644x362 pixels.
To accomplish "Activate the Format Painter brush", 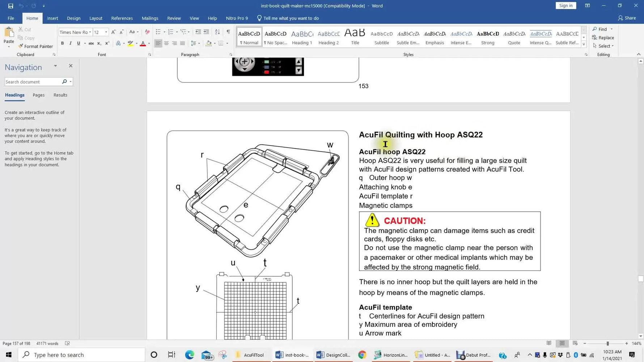I will (x=35, y=46).
